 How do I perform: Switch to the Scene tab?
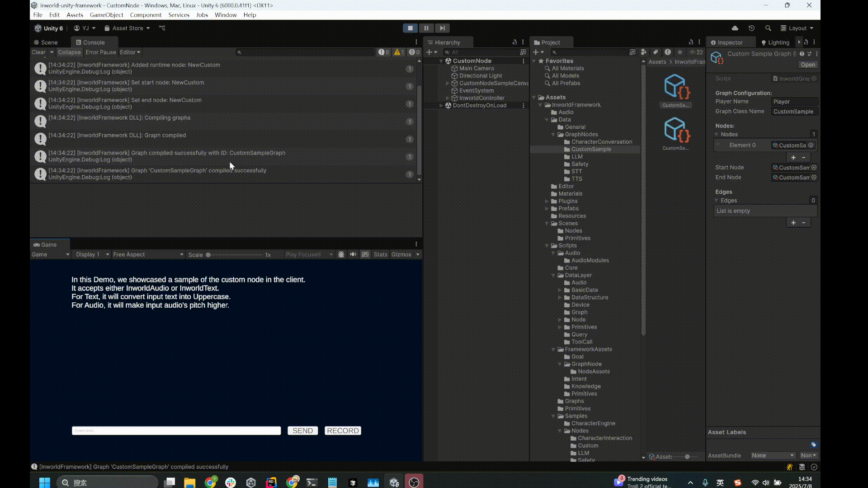[47, 42]
